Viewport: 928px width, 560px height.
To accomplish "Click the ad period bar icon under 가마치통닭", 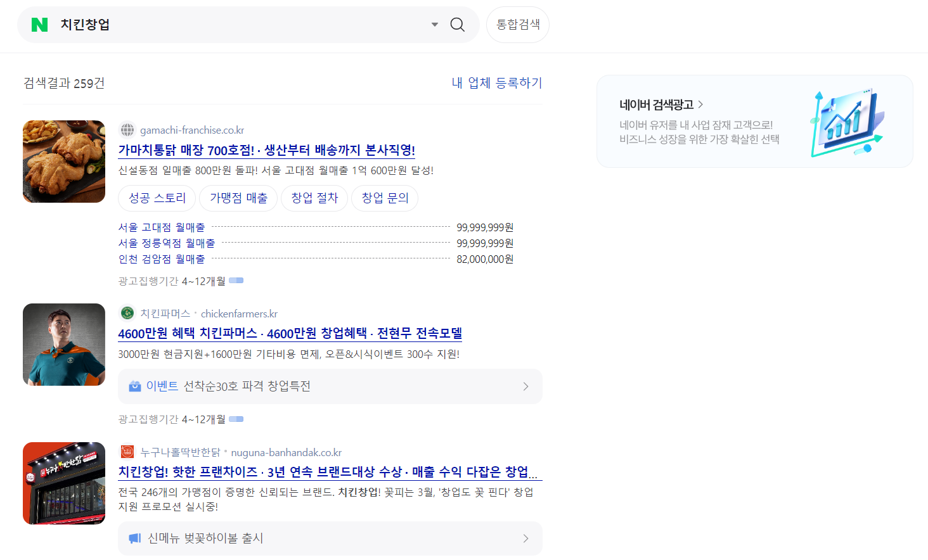I will click(x=236, y=280).
